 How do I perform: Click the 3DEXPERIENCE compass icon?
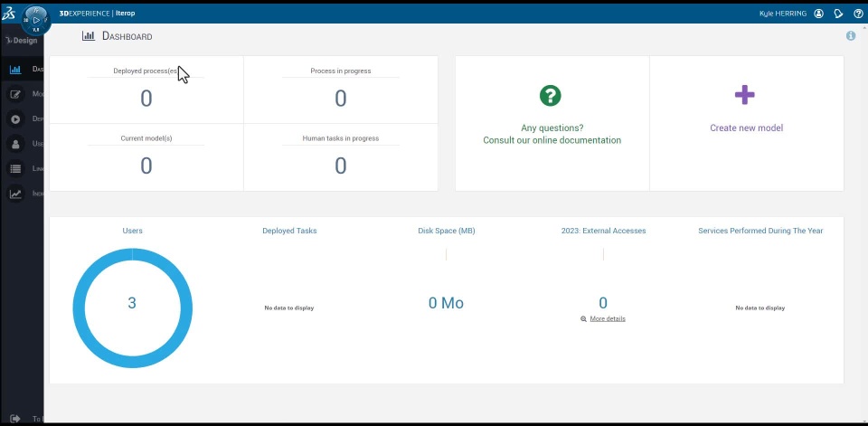pos(36,20)
